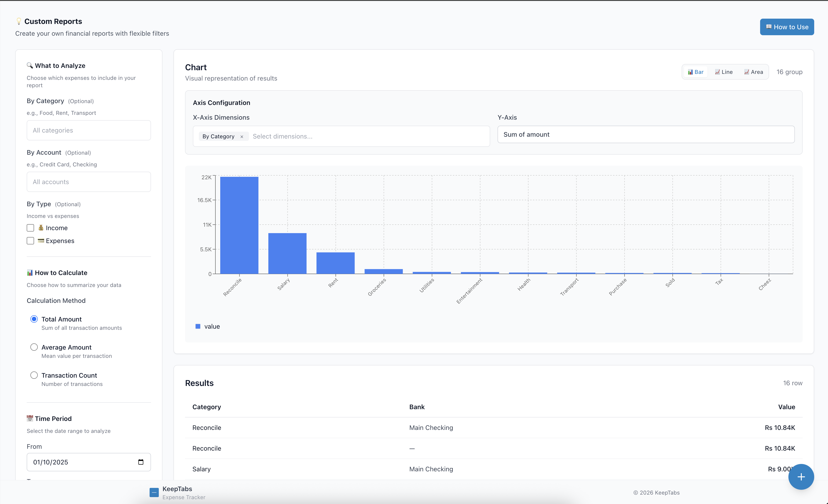Click the KeepTabs Expense Tracker logo
The height and width of the screenshot is (504, 828).
click(154, 492)
